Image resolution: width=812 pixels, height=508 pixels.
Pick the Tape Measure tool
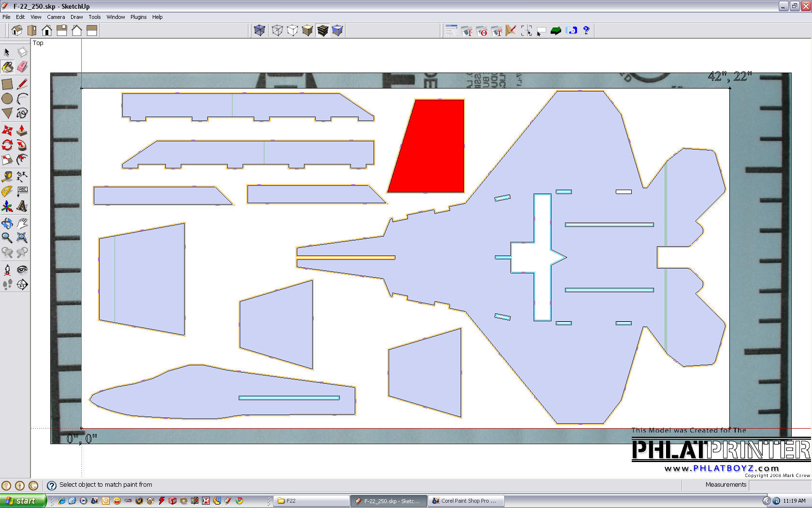pos(7,176)
